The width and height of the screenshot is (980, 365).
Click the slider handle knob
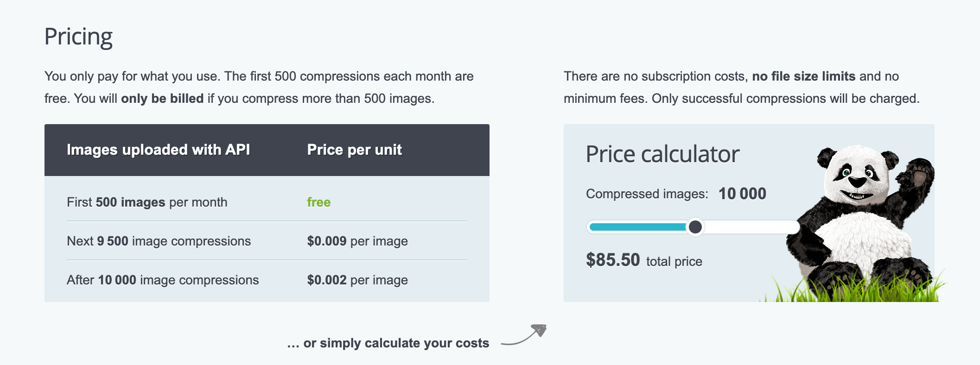click(695, 227)
